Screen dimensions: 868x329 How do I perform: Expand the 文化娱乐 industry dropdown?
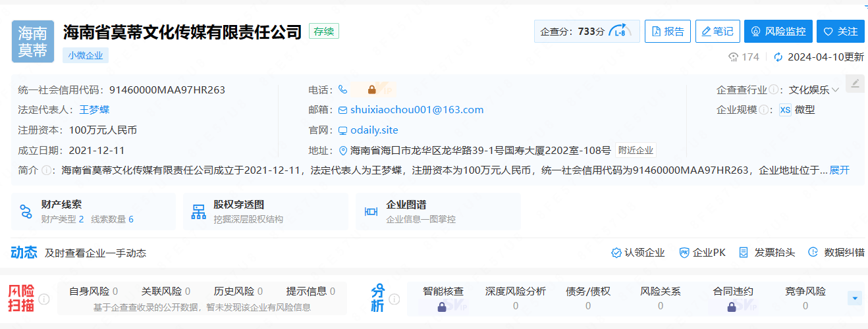814,89
